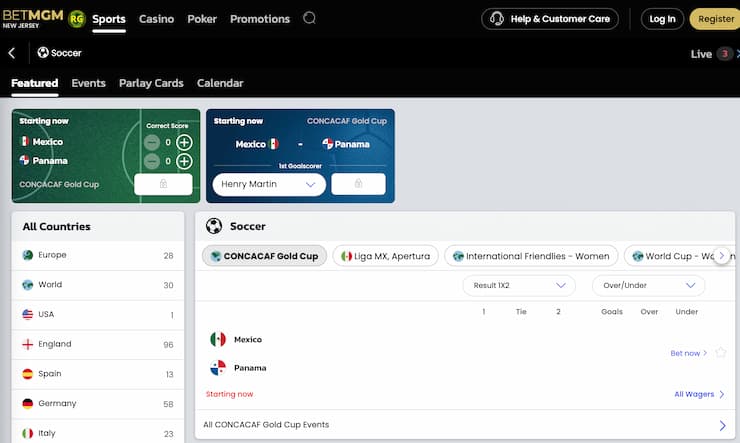This screenshot has width=740, height=443.
Task: Click the Germany flag icon
Action: tap(27, 404)
